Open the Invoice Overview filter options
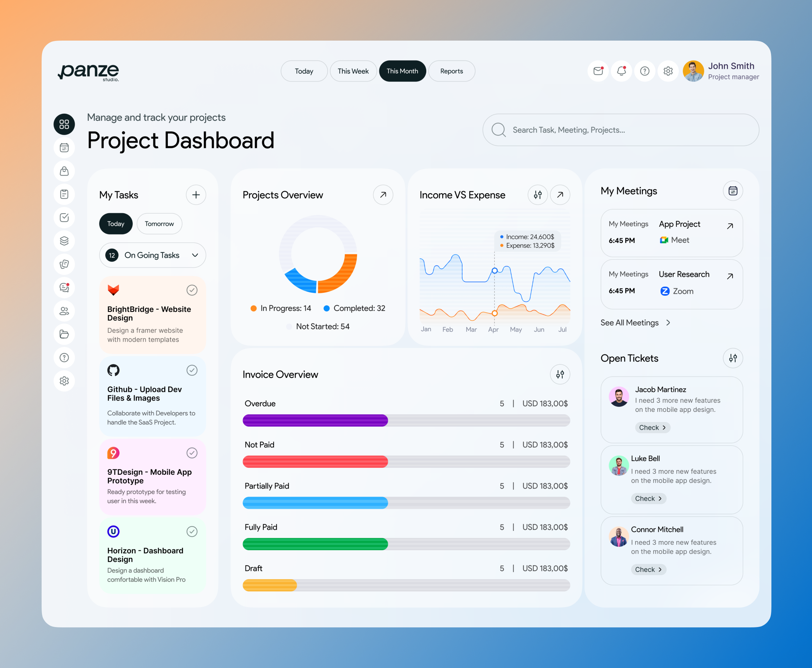The width and height of the screenshot is (812, 668). (560, 374)
